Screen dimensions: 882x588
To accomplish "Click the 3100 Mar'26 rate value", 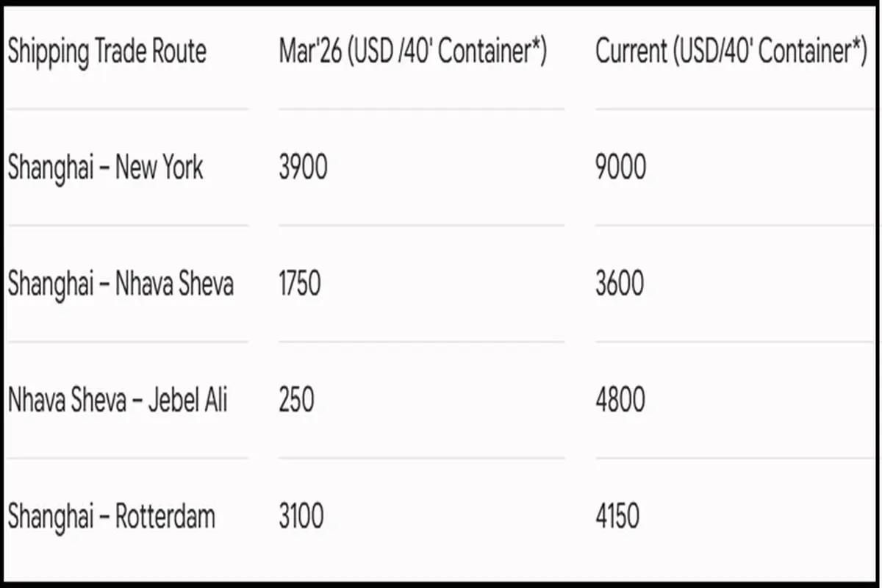I will [x=301, y=517].
